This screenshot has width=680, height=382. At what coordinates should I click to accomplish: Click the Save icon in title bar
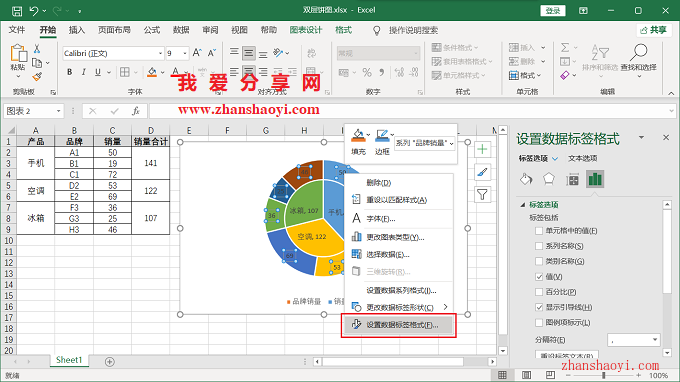click(x=16, y=11)
